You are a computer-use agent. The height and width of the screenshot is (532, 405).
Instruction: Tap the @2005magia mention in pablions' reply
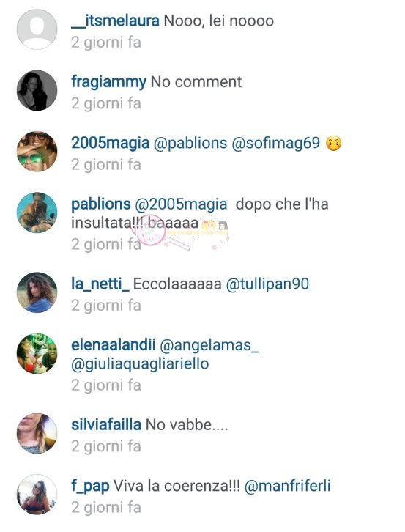[x=181, y=204]
